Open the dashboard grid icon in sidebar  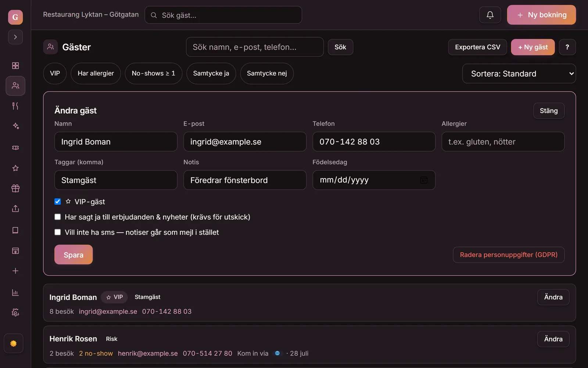click(15, 66)
